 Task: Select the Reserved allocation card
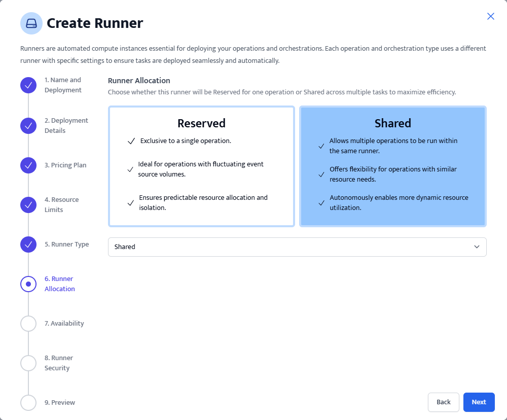201,166
